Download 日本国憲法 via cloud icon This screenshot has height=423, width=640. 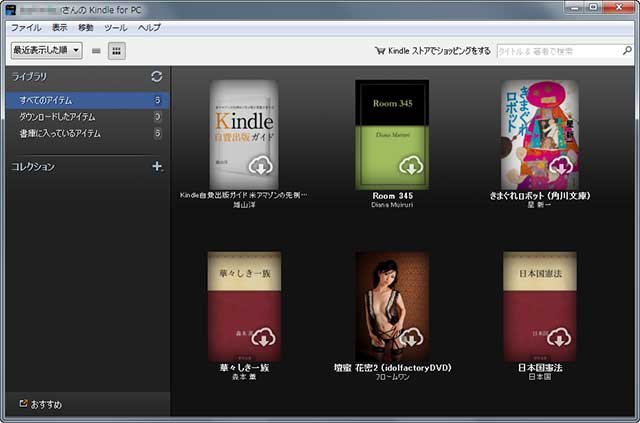(559, 337)
